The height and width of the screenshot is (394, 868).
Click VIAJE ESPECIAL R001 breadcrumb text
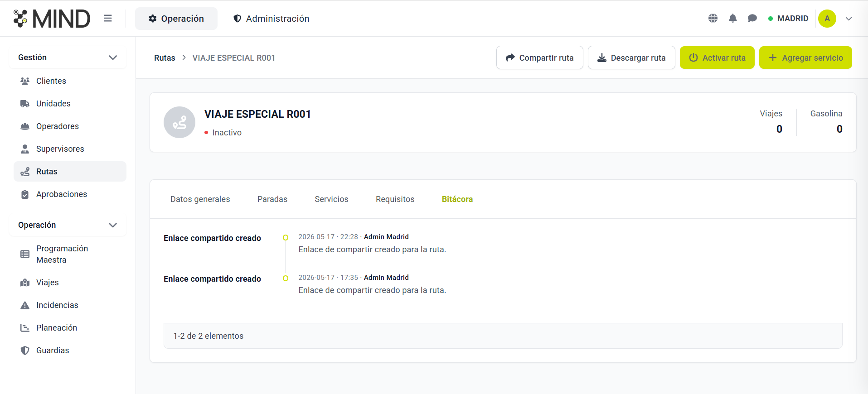(234, 58)
